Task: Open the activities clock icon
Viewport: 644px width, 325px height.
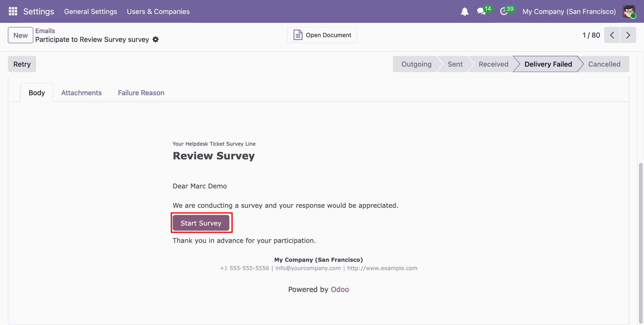Action: 504,11
